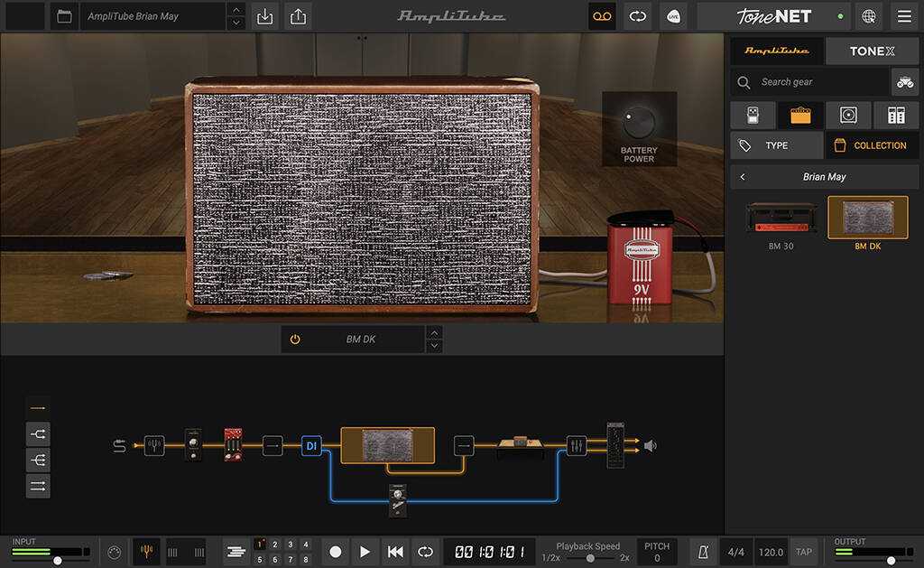Select the rack effects gear category
Viewport: 924px width, 568px height.
pos(894,115)
